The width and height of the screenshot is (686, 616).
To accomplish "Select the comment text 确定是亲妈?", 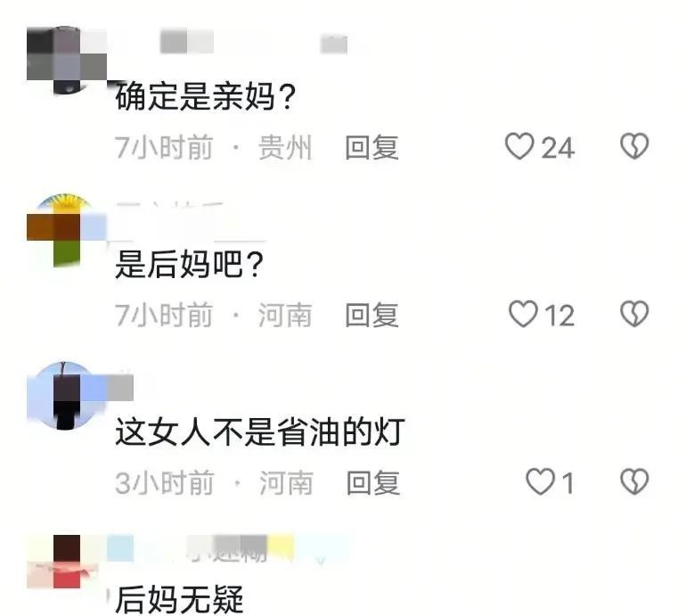I will coord(205,96).
